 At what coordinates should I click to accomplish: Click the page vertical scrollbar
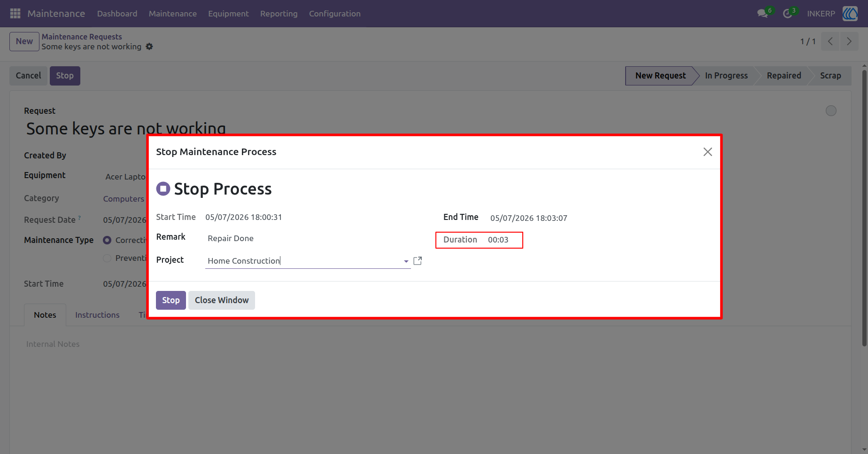click(x=864, y=208)
